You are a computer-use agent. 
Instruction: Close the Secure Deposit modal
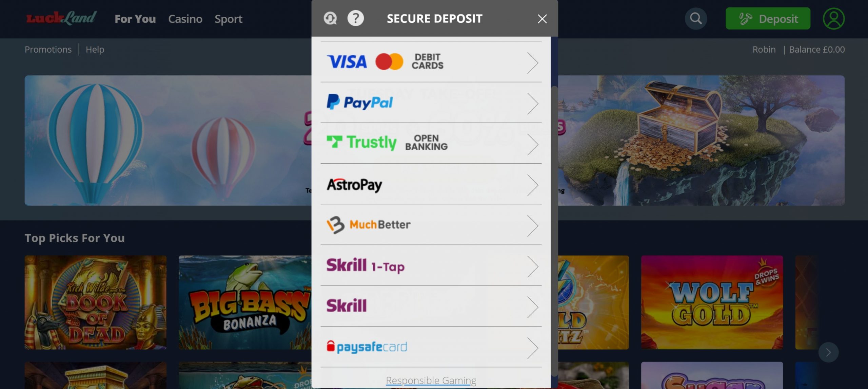pyautogui.click(x=541, y=18)
